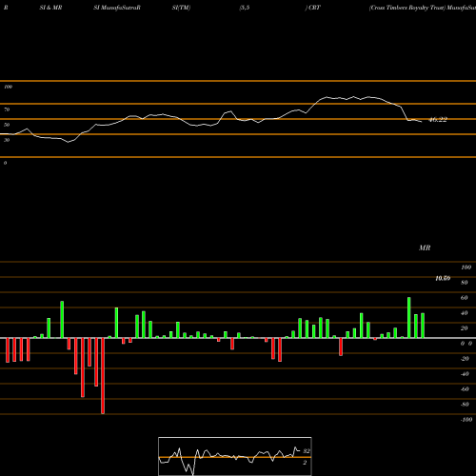
Task: Click the 'CRT' ticker text in header
Action: coord(314,8)
